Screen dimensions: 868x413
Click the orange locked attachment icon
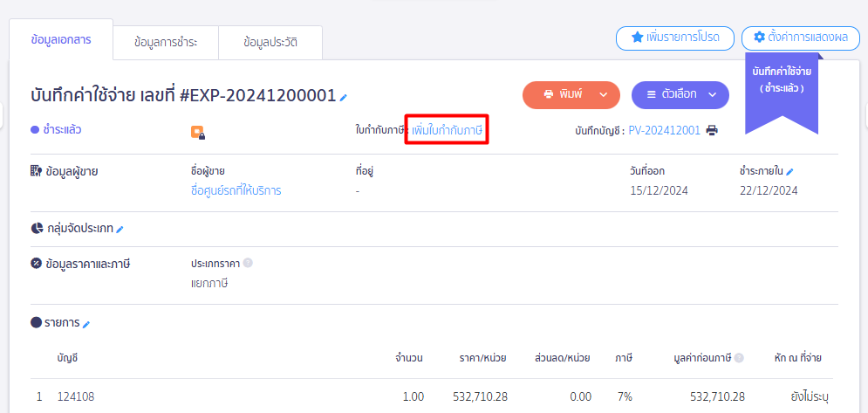click(x=198, y=133)
